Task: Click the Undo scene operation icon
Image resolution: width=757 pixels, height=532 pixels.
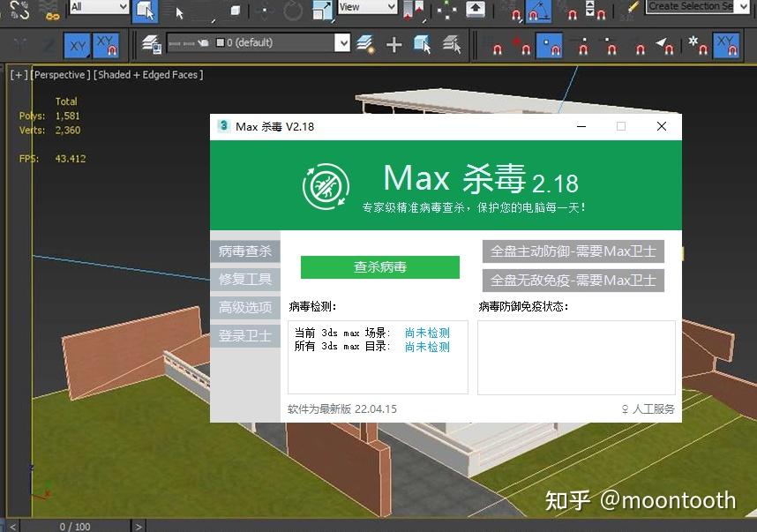Action: pyautogui.click(x=4, y=11)
